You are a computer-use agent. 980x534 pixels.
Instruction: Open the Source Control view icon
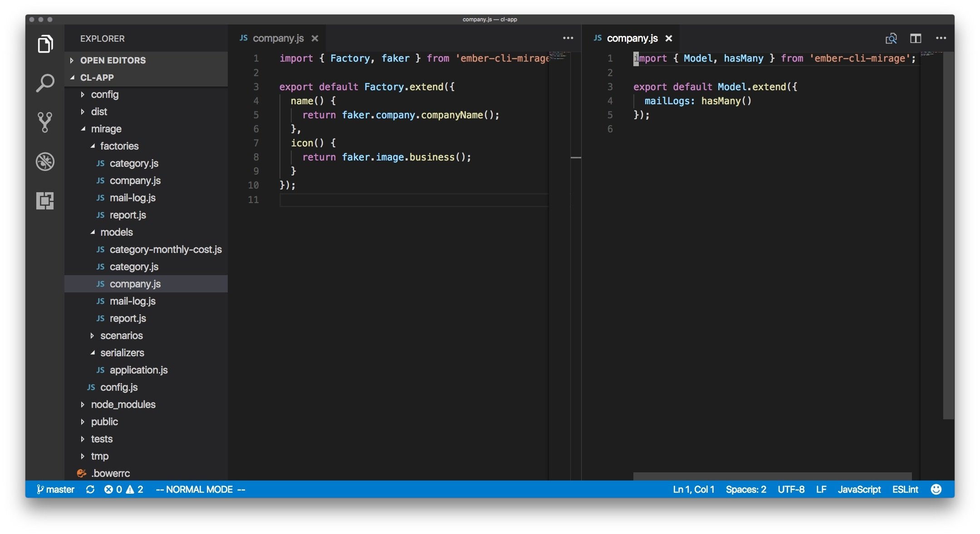coord(45,122)
